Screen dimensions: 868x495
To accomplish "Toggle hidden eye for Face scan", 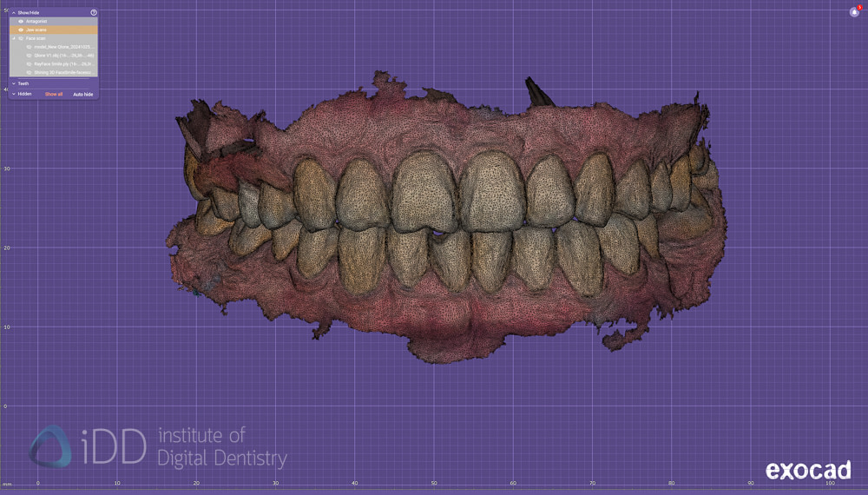I will 21,38.
